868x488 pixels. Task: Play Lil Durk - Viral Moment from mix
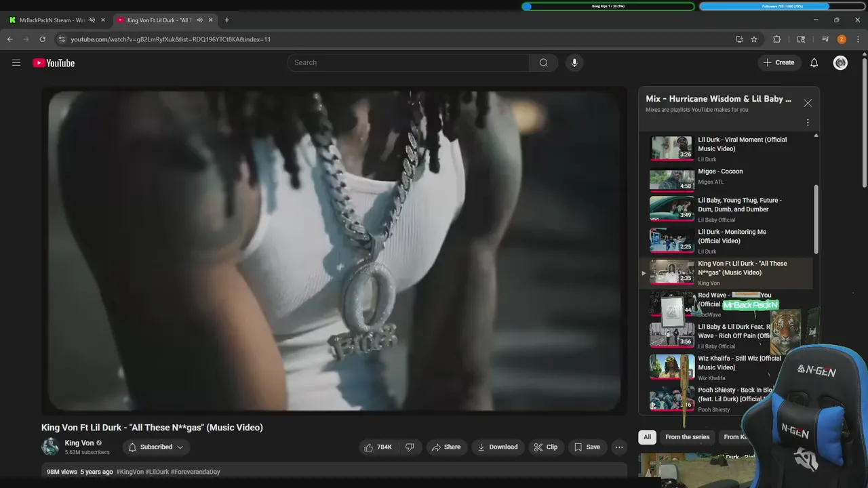726,149
